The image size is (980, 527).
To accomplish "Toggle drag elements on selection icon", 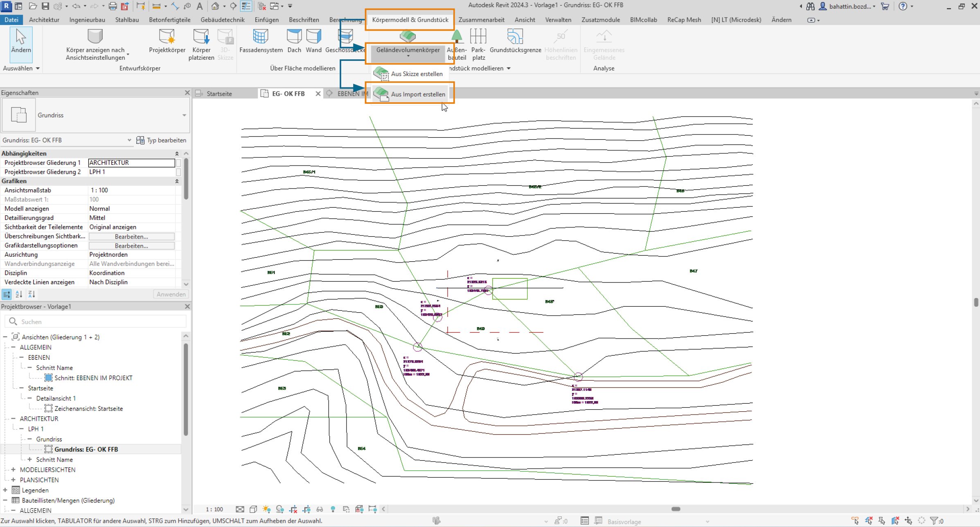I will click(x=908, y=521).
